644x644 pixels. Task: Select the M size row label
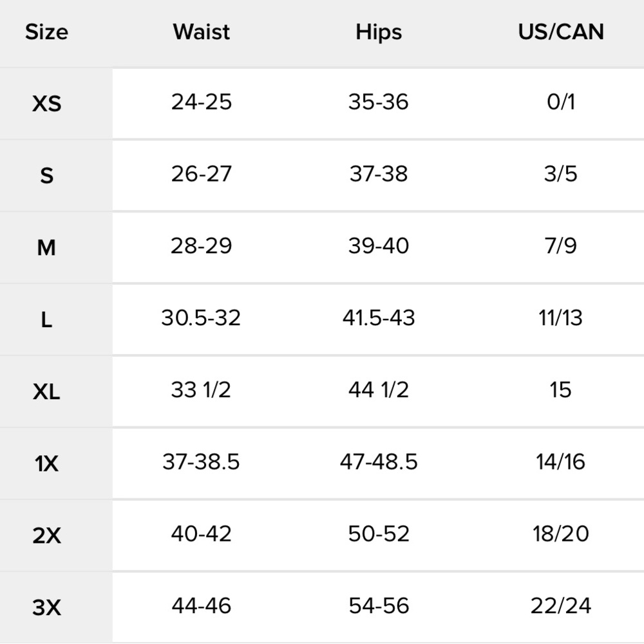coord(46,247)
